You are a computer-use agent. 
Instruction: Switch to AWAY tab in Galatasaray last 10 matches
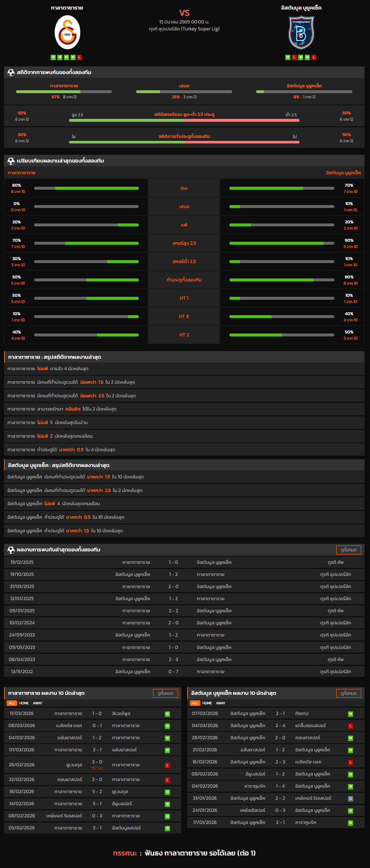click(37, 703)
